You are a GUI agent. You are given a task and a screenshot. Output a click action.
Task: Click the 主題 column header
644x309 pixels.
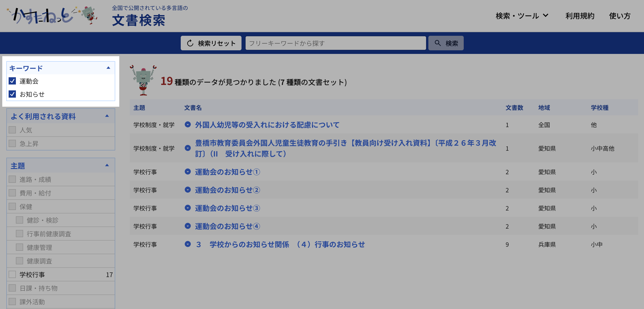pos(139,108)
